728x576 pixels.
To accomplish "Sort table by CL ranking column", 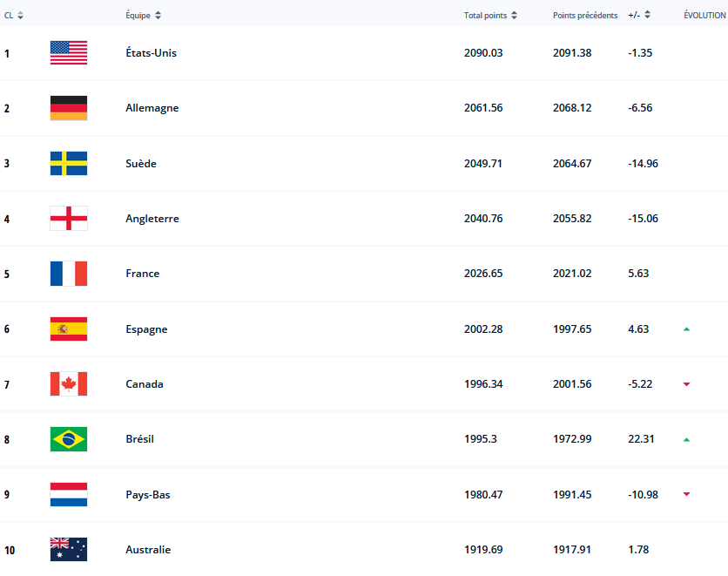I will tap(14, 16).
